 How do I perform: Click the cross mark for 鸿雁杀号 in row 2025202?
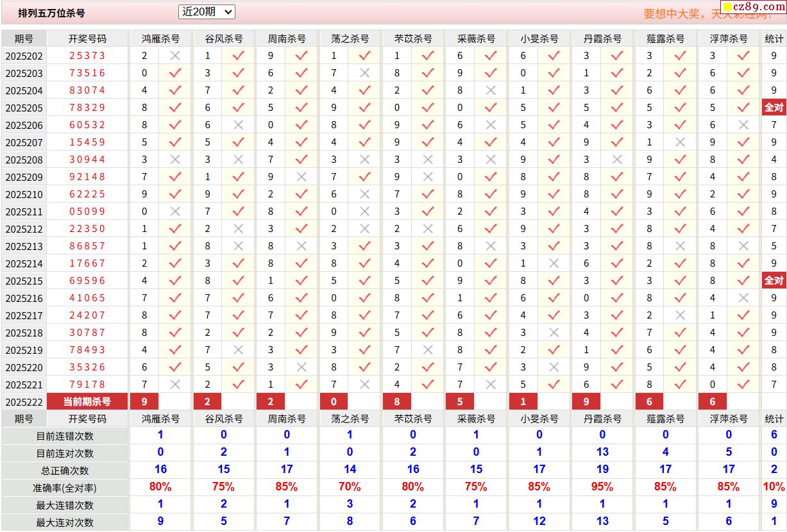175,56
